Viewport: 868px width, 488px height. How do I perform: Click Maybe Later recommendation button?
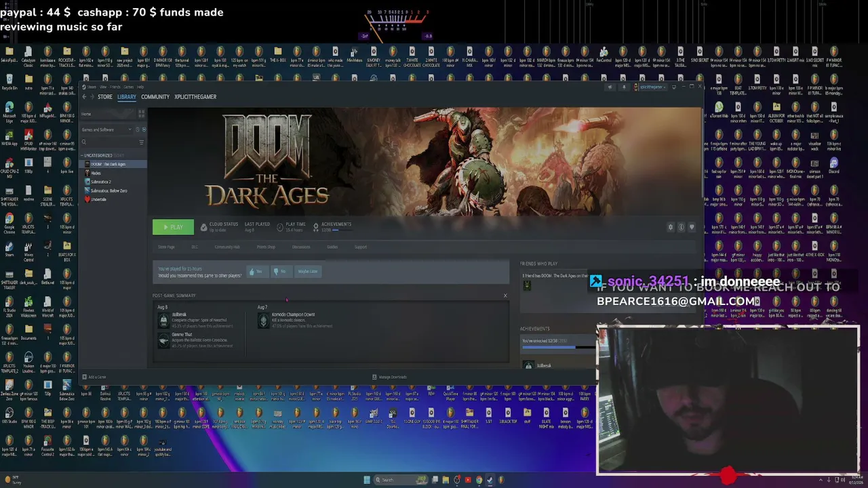pyautogui.click(x=307, y=271)
